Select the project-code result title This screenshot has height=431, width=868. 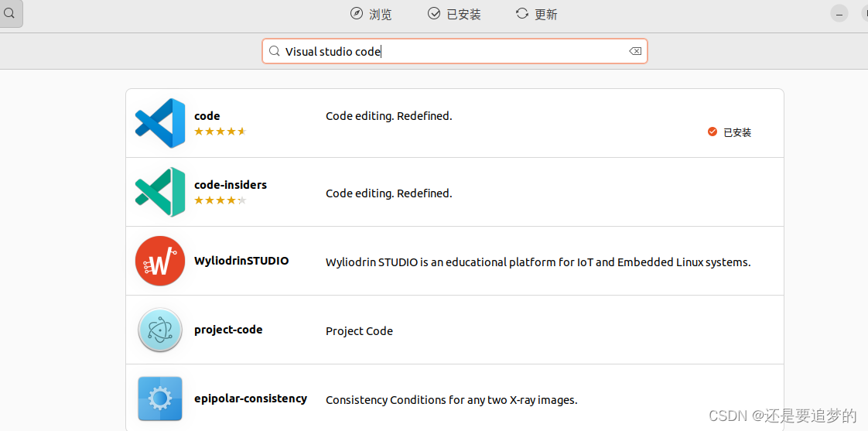tap(228, 330)
